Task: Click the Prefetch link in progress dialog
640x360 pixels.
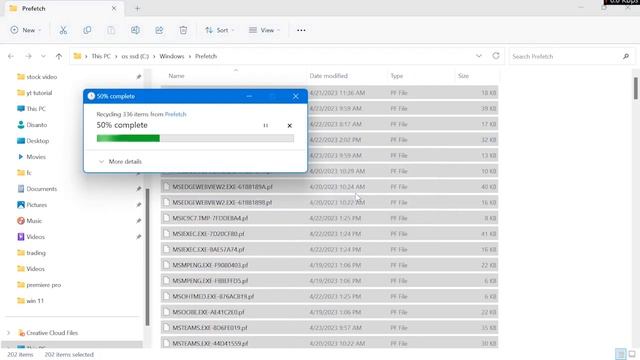Action: [x=176, y=114]
